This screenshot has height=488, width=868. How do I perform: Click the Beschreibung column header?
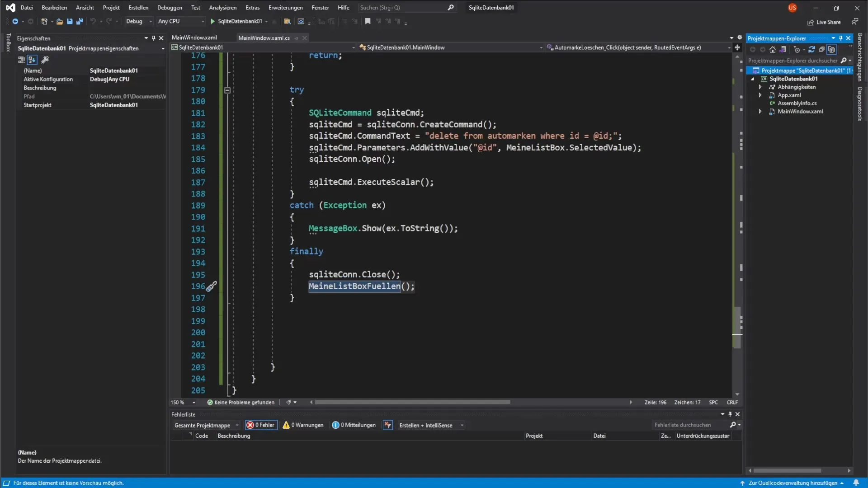point(234,436)
